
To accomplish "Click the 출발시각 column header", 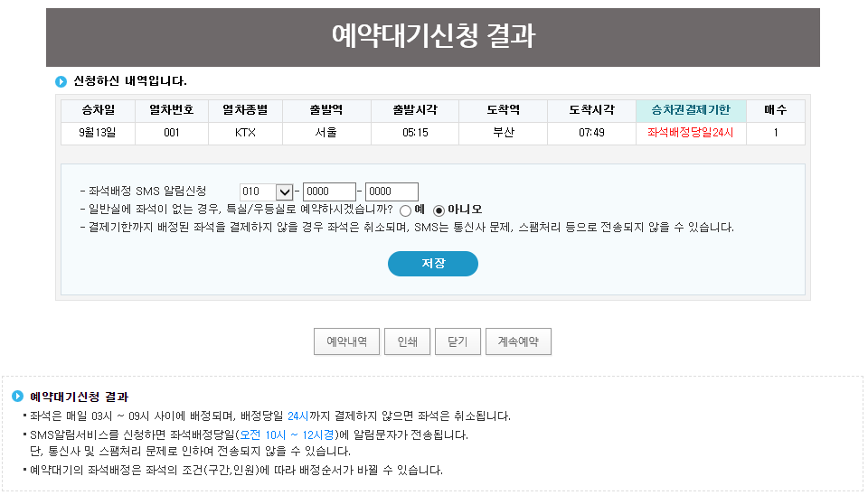I will coord(415,110).
